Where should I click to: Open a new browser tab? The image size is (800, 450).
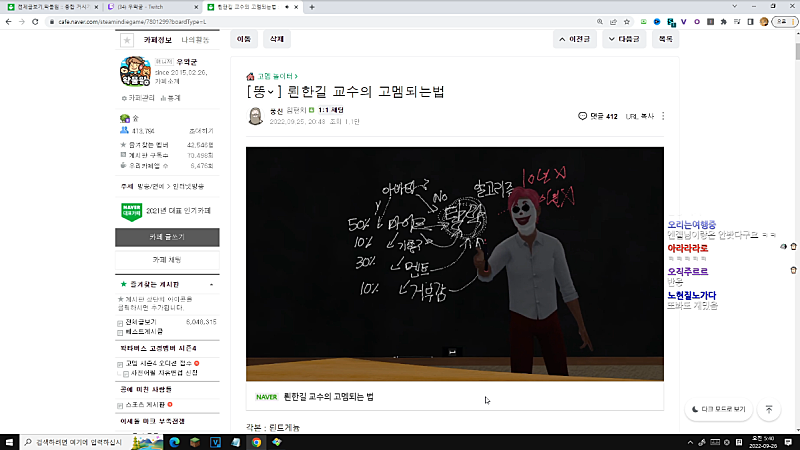[312, 7]
